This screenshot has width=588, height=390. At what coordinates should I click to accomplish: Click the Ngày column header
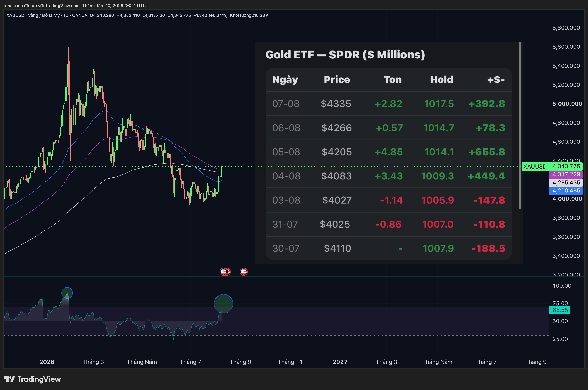[x=285, y=80]
